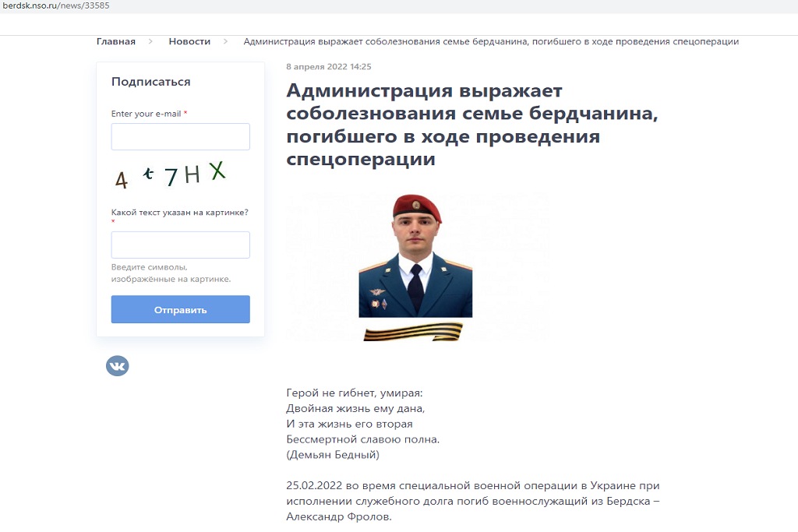Click the browser URL berdsk.nso.ru/news/33585
Image resolution: width=798 pixels, height=532 pixels.
(56, 5)
